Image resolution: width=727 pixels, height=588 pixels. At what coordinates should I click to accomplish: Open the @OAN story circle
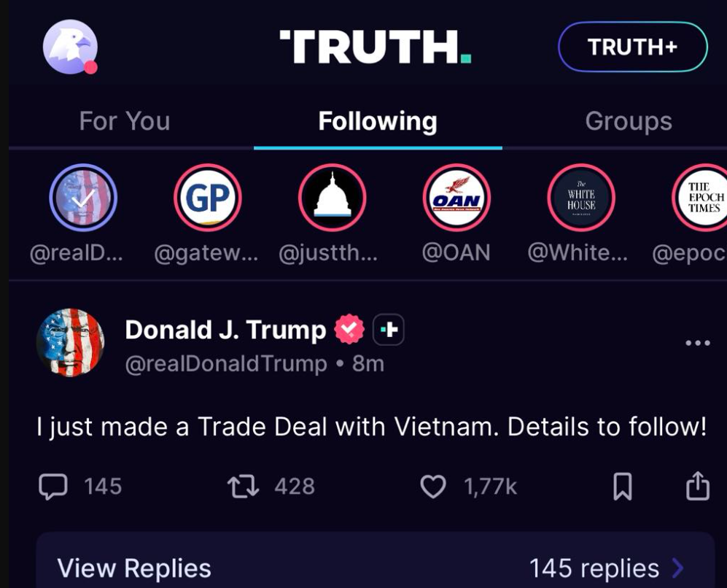(456, 198)
